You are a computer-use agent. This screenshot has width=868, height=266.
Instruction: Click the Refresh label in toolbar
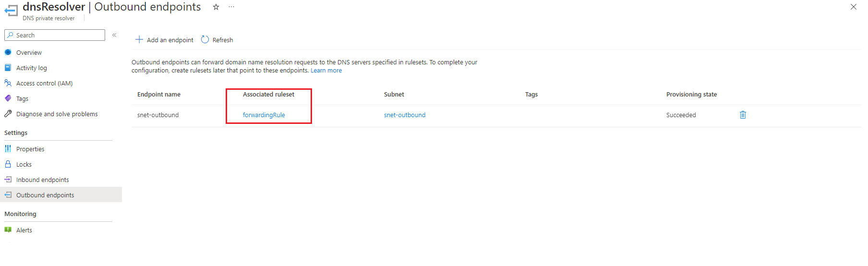point(223,40)
